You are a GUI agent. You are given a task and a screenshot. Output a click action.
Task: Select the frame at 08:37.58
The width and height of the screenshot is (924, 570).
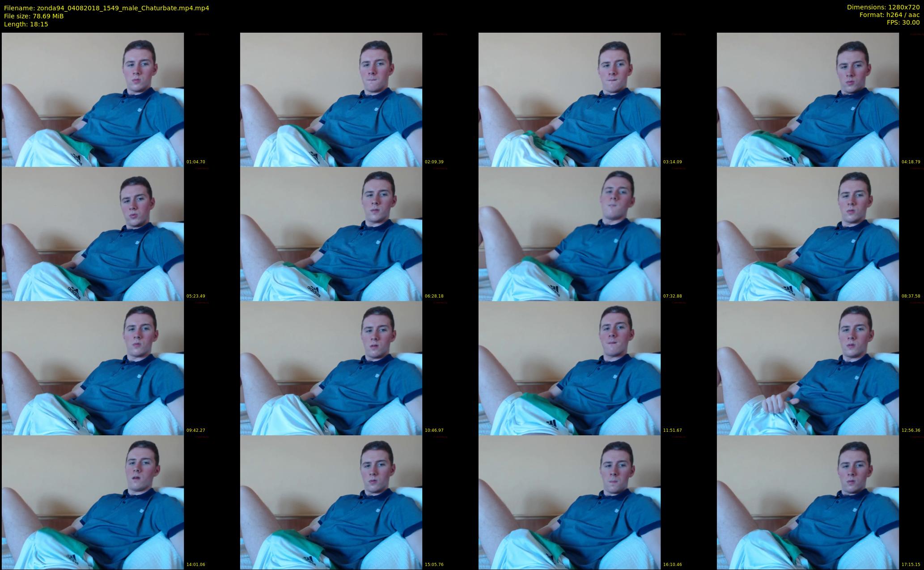[x=808, y=234]
